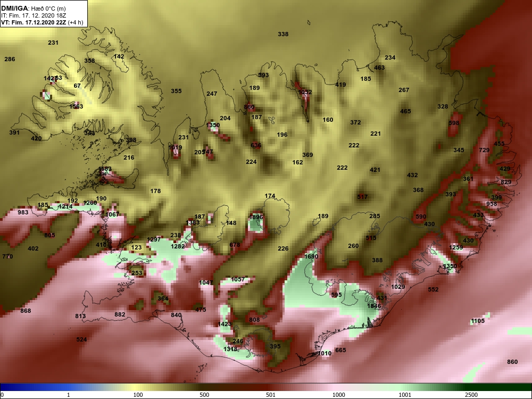
Task: Click the value 552 off the southeast coast
Action: coord(433,289)
